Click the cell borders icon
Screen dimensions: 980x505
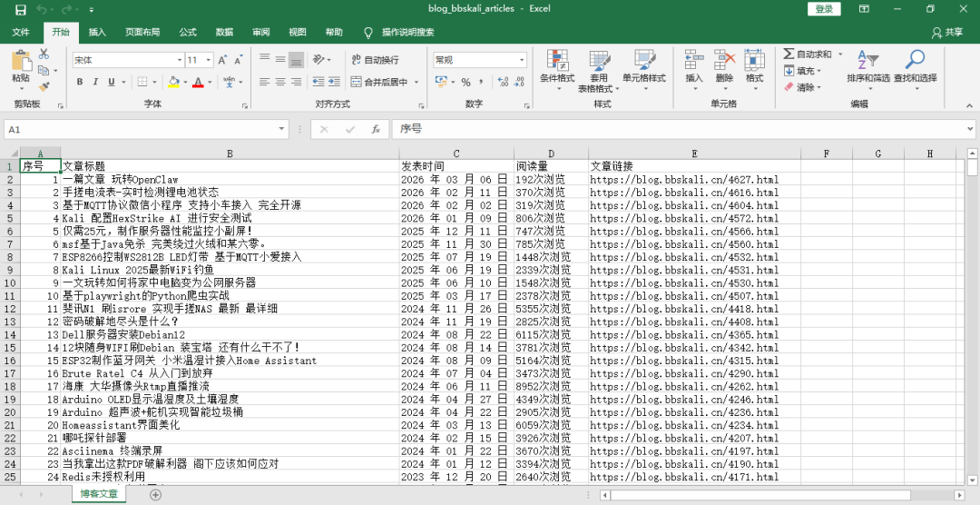142,82
